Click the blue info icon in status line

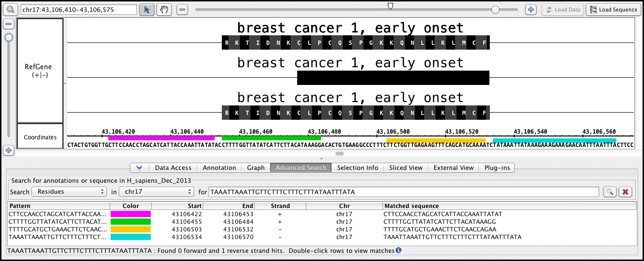tap(398, 251)
